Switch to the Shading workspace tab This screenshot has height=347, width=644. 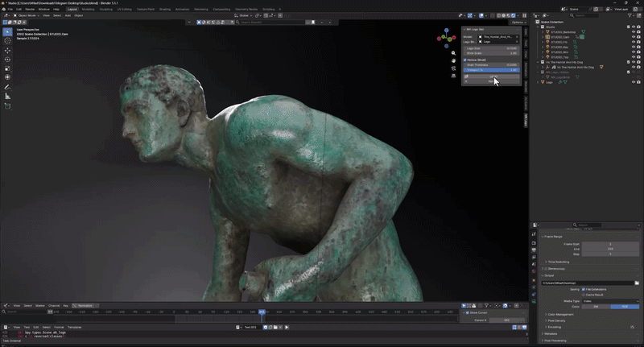point(165,9)
